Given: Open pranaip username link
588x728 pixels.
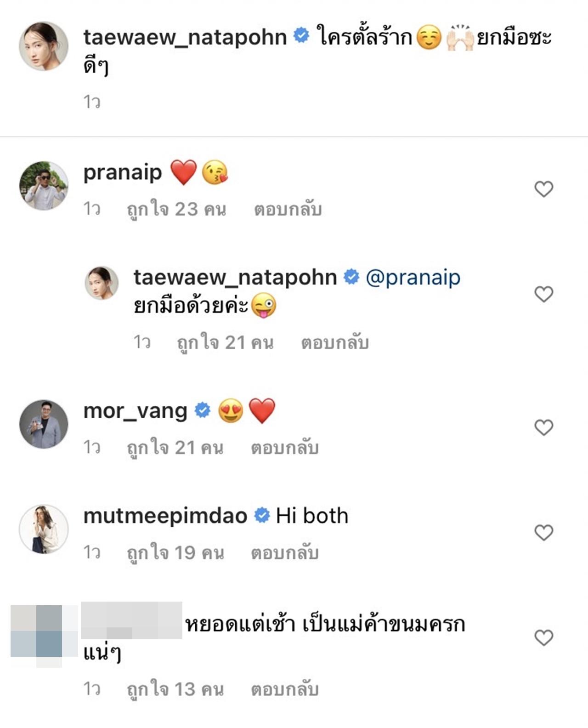Looking at the screenshot, I should (123, 172).
